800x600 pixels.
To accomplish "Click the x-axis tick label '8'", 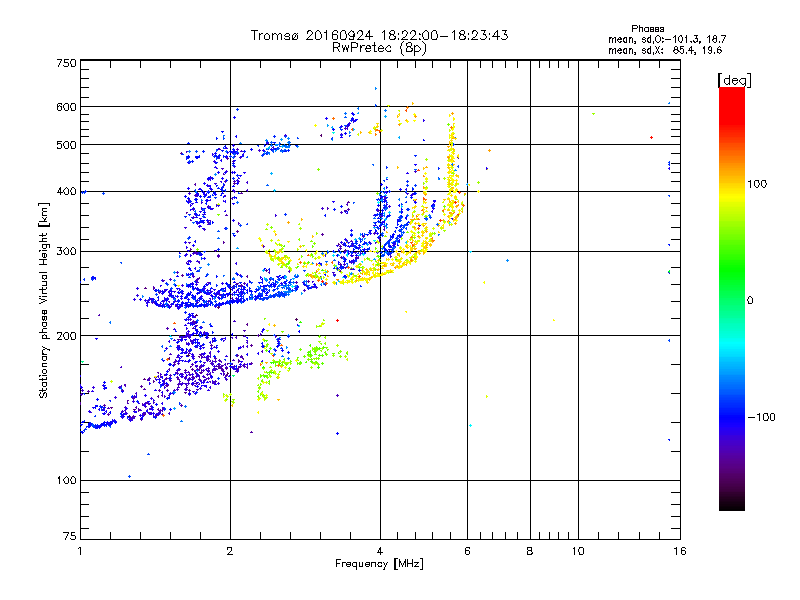I will [x=530, y=551].
